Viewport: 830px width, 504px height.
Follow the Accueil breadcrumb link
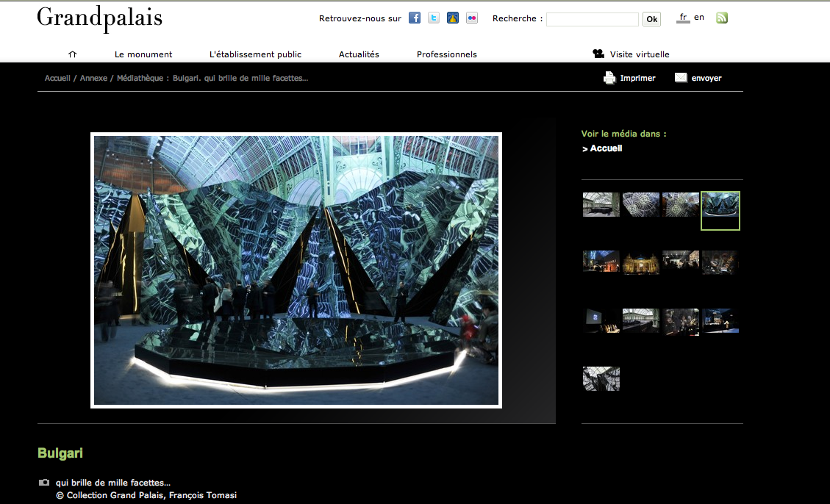(x=57, y=78)
